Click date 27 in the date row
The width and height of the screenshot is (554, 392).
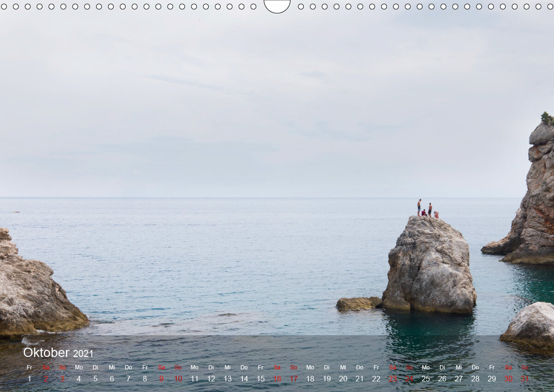(458, 379)
